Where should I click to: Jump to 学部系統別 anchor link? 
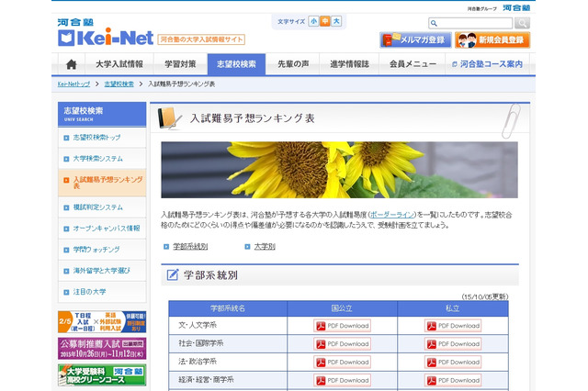(190, 246)
